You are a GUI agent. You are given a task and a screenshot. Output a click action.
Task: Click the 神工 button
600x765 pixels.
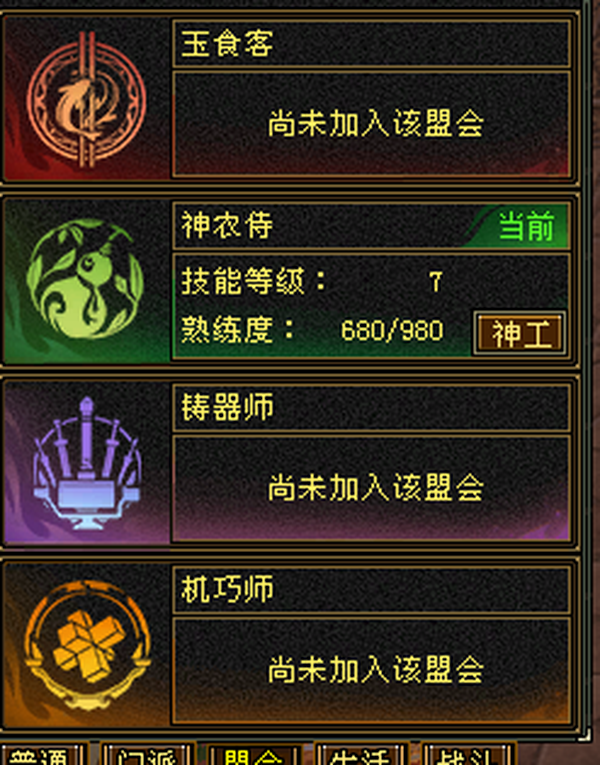coord(520,334)
